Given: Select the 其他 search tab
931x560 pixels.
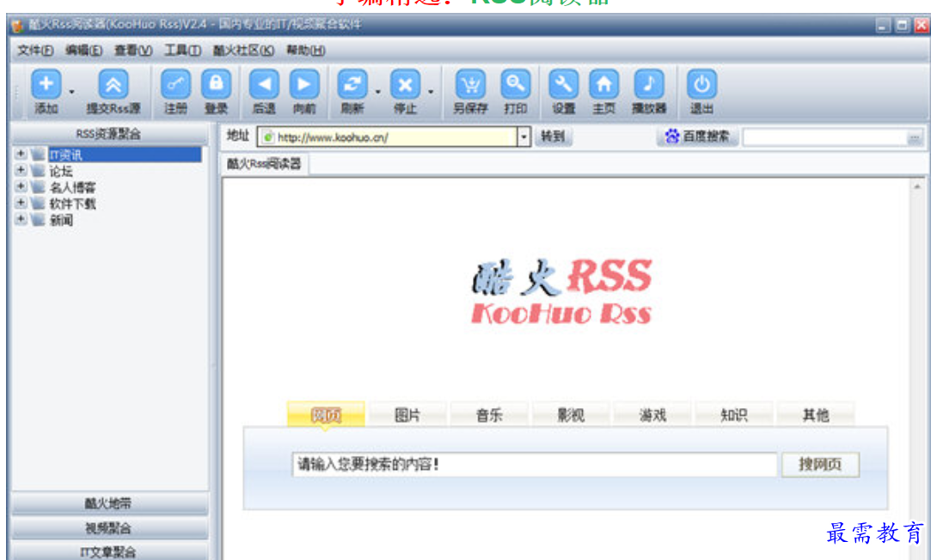Looking at the screenshot, I should click(816, 415).
